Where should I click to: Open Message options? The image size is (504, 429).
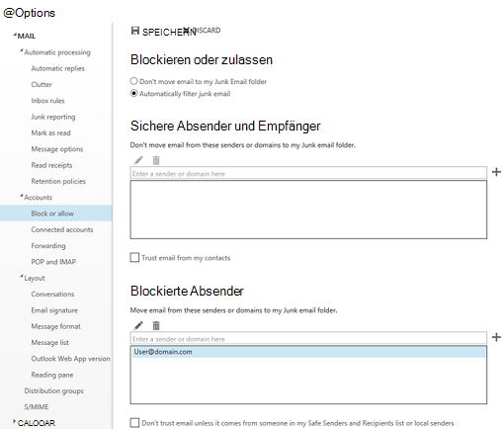pyautogui.click(x=57, y=149)
